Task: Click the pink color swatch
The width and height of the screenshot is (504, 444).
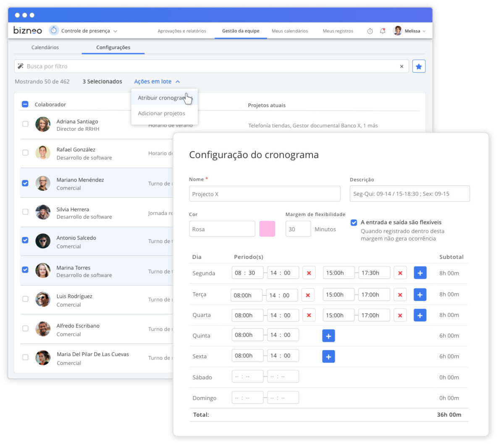Action: 267,229
